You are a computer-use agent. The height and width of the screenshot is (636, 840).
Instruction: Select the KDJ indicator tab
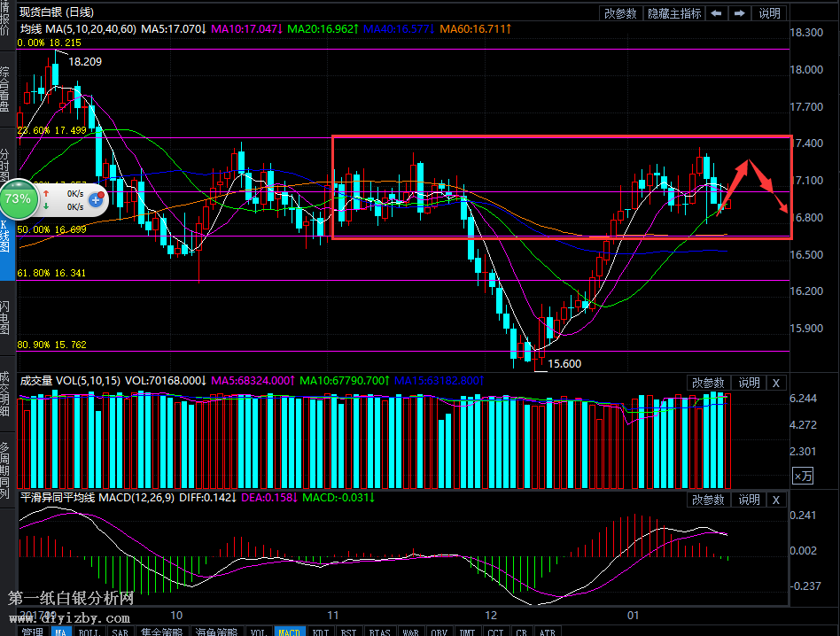(320, 632)
